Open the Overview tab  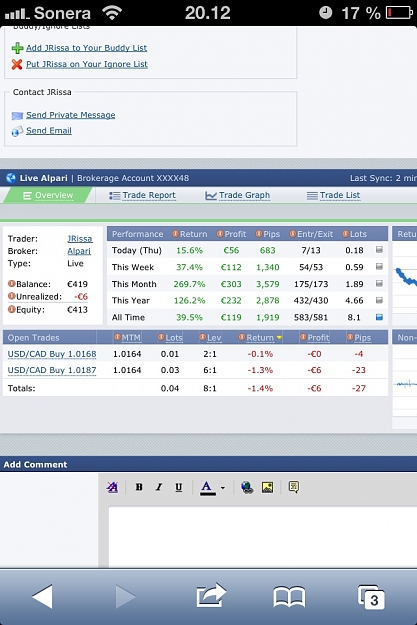(x=48, y=195)
